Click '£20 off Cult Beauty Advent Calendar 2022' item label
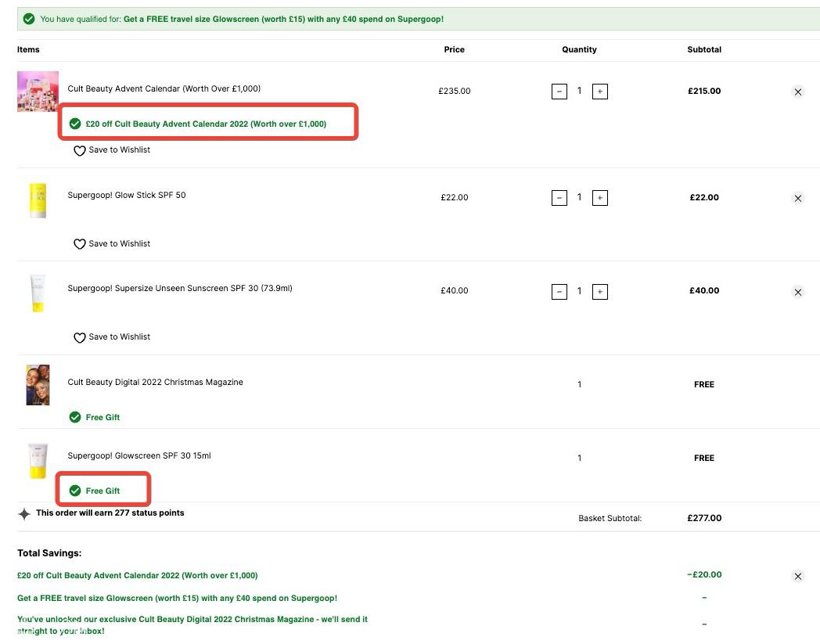The width and height of the screenshot is (820, 644). (206, 124)
